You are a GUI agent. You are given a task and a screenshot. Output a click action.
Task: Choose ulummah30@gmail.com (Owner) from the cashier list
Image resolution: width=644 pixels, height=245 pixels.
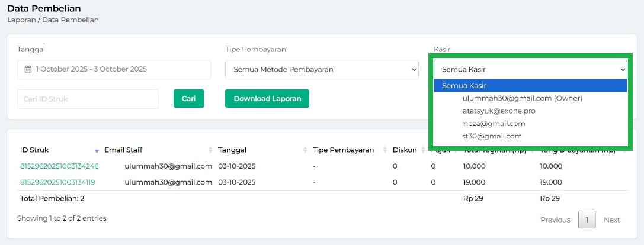522,98
